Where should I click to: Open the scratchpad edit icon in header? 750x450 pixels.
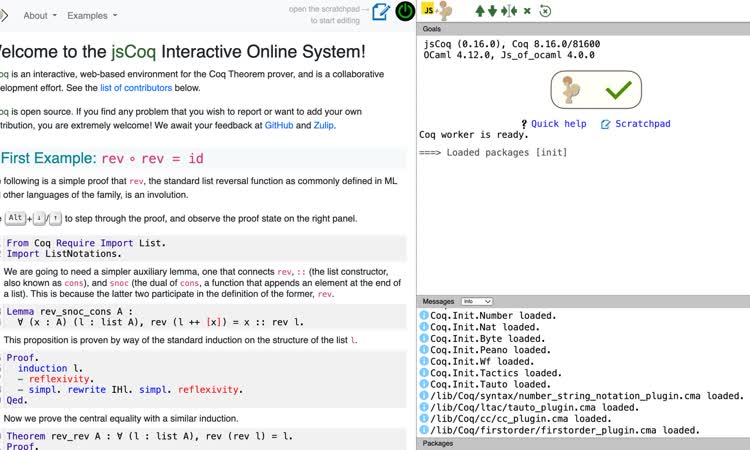tap(381, 11)
